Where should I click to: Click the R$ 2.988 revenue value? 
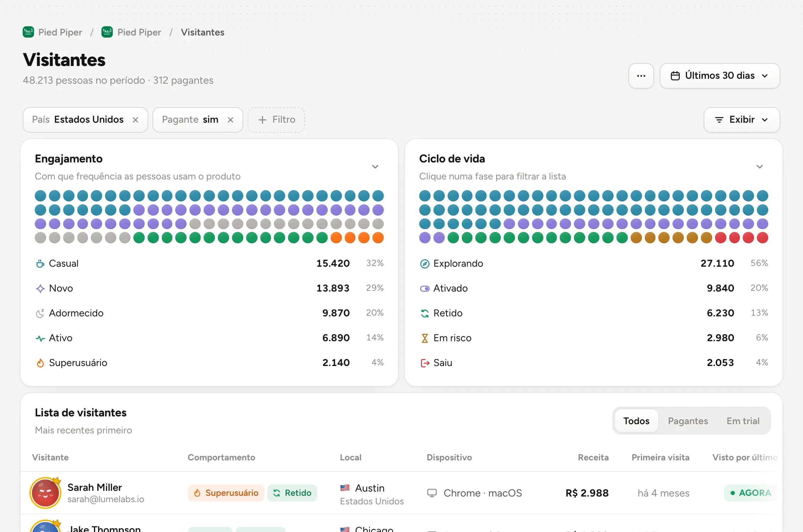587,493
